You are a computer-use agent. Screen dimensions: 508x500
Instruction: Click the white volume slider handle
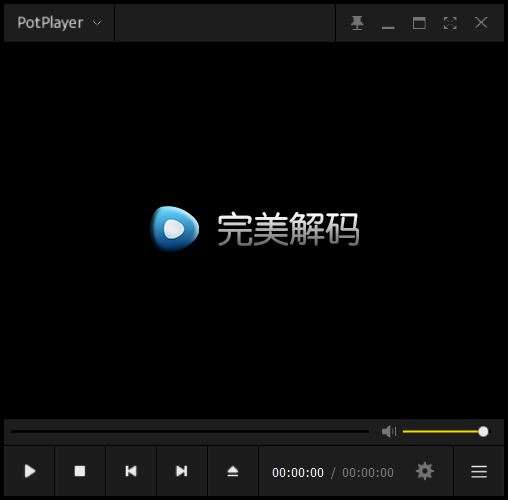click(x=483, y=431)
